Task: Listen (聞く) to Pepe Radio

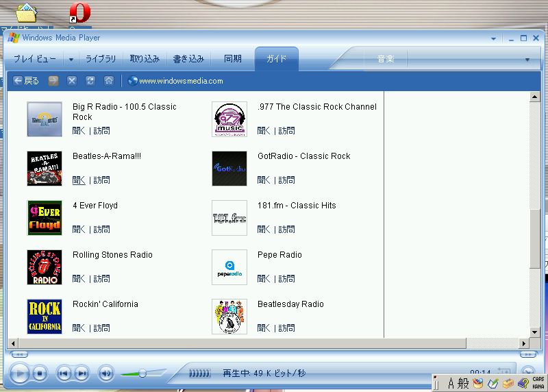Action: (264, 279)
